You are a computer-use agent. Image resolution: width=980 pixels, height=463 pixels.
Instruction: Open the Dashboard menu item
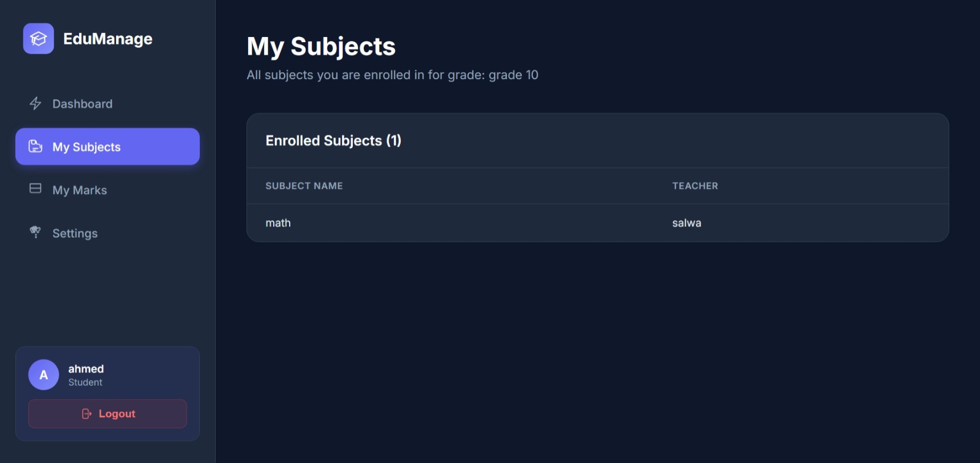click(x=83, y=104)
